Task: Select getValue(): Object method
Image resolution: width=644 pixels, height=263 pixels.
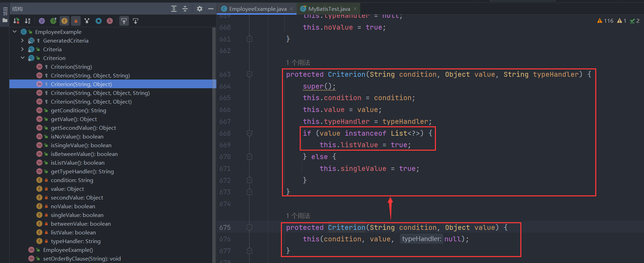Action: 74,119
